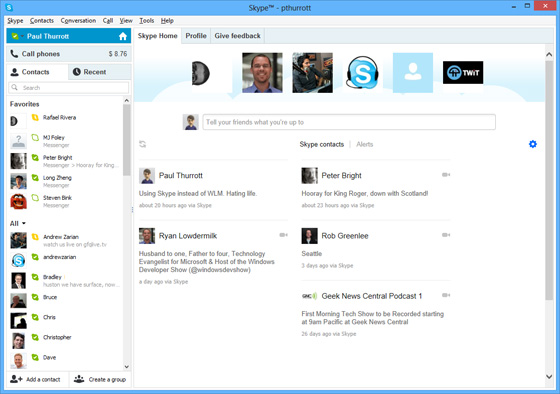Open the Rob Greenlee feed entry name
Screen dimensions: 560x394
(345, 236)
